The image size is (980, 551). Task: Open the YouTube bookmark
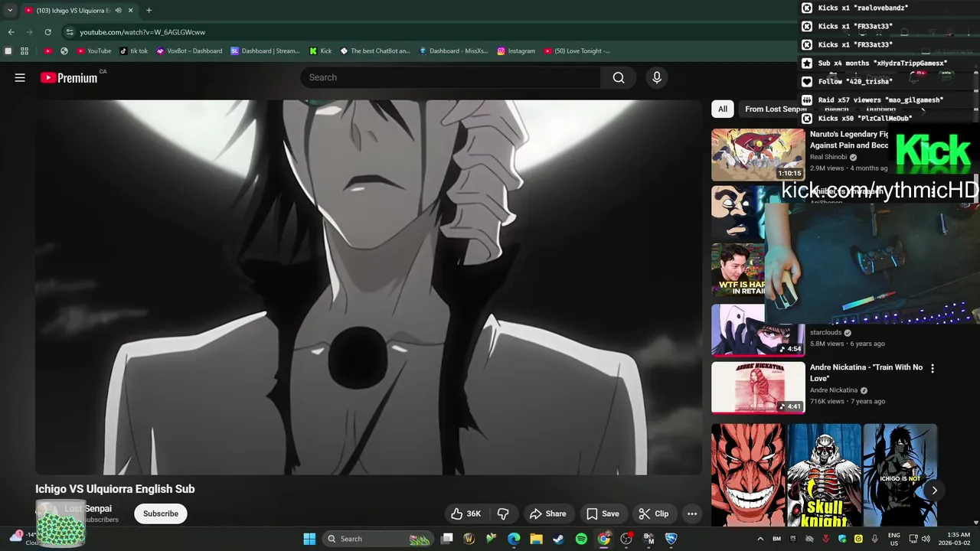(x=94, y=51)
